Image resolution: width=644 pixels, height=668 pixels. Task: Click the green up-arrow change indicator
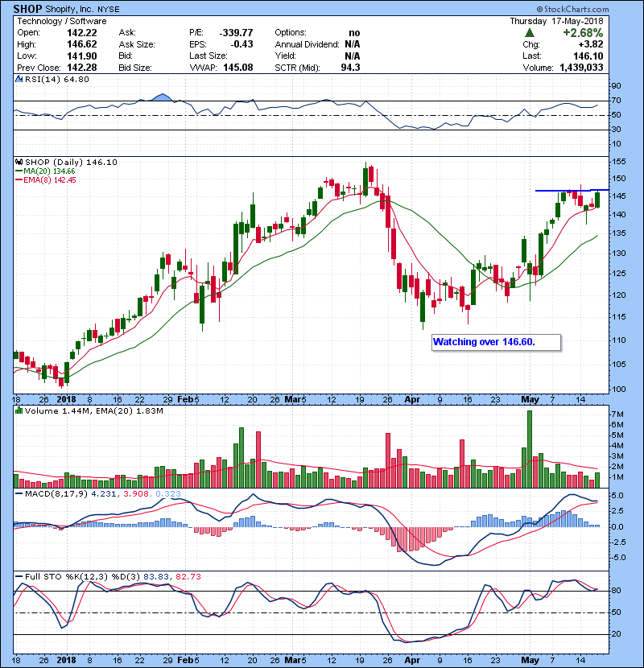pyautogui.click(x=530, y=32)
